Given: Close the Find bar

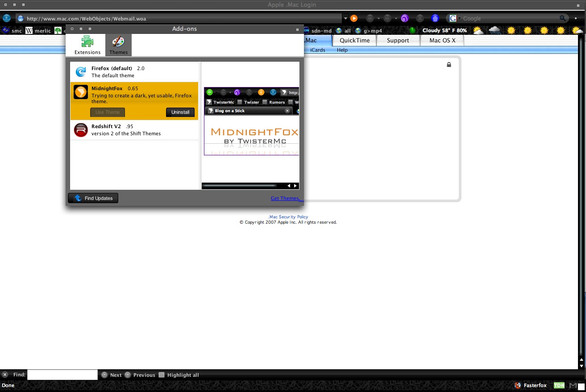Looking at the screenshot, I should click(x=5, y=375).
